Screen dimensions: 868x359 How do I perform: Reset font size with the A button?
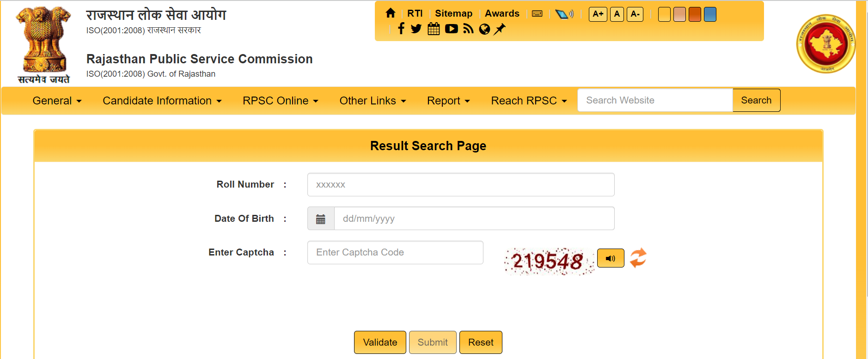point(617,14)
